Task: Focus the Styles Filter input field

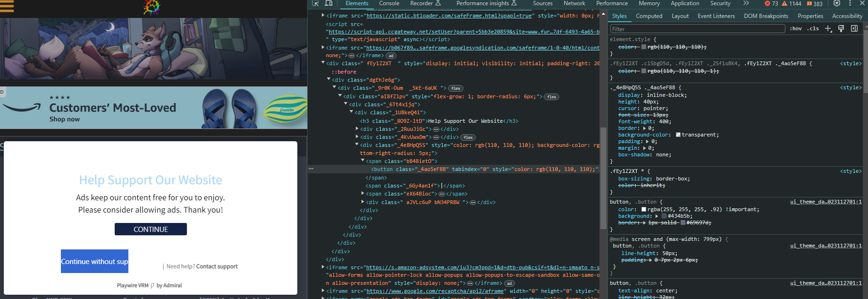Action: coord(697,29)
